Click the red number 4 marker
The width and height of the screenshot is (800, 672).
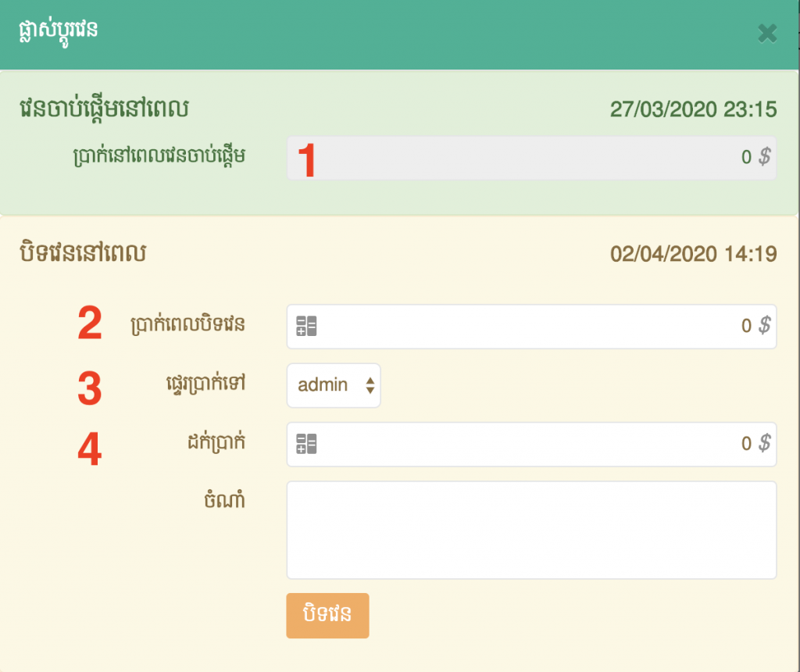coord(90,450)
